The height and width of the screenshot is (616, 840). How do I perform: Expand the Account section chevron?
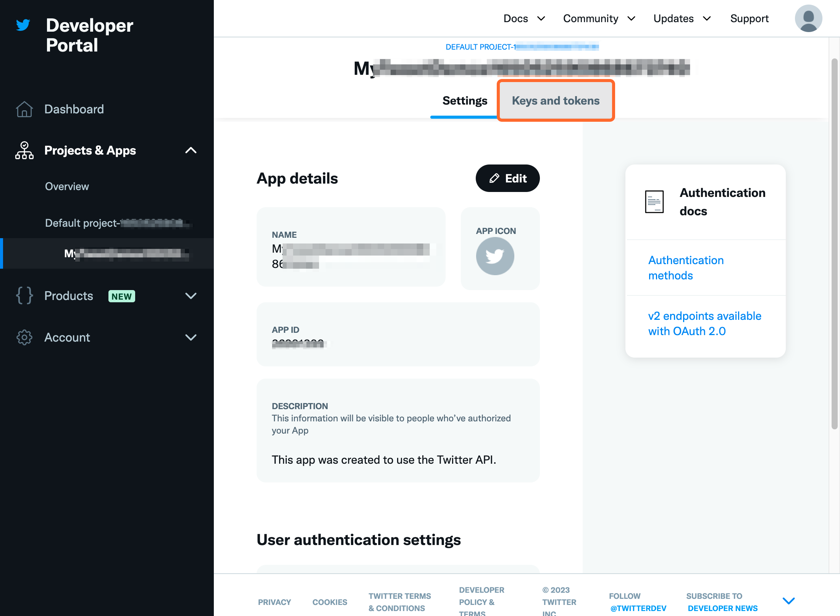pos(191,337)
